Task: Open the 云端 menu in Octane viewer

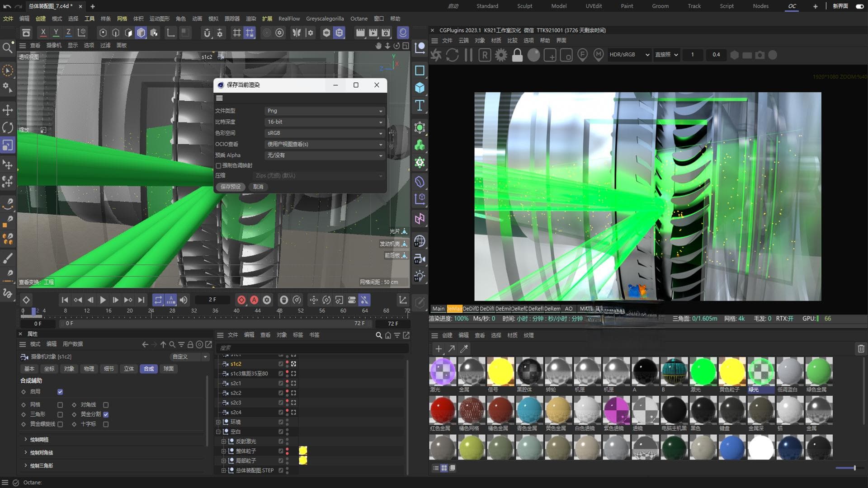Action: 464,40
